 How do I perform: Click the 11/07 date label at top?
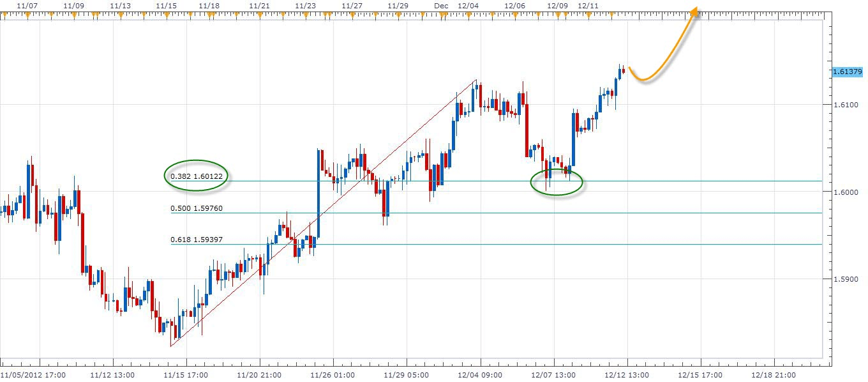[x=26, y=5]
